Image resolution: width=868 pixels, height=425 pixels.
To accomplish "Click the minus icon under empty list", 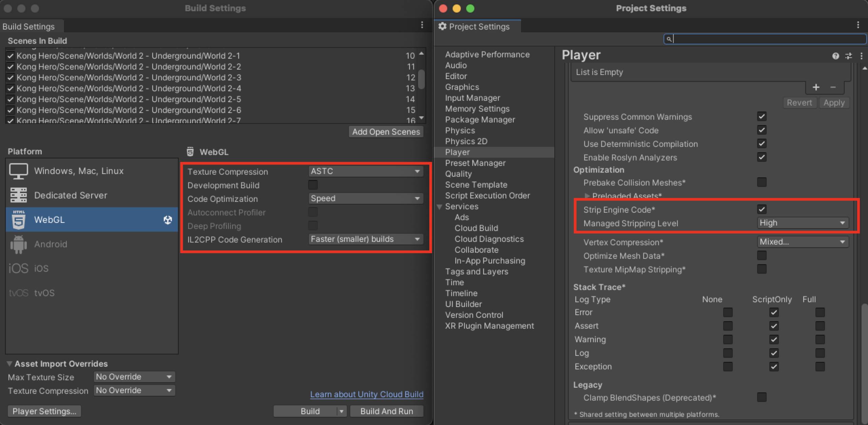I will tap(833, 88).
